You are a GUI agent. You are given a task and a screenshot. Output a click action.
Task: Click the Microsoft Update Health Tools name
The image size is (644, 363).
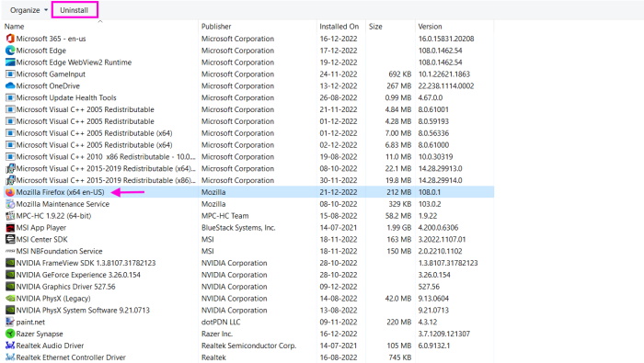click(66, 97)
